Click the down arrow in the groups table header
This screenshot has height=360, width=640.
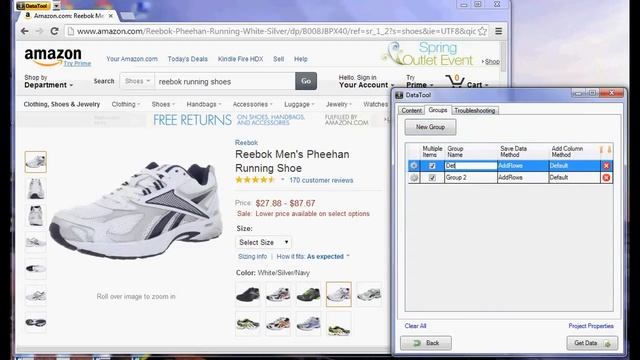pos(609,150)
